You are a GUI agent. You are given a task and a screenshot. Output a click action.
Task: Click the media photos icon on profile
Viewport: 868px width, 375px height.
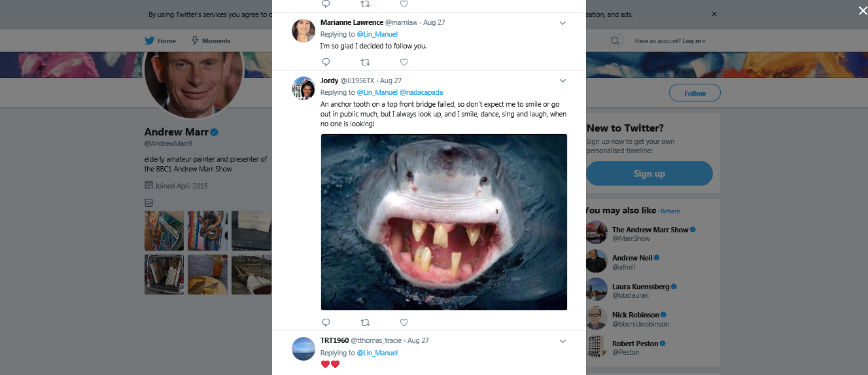pyautogui.click(x=148, y=203)
